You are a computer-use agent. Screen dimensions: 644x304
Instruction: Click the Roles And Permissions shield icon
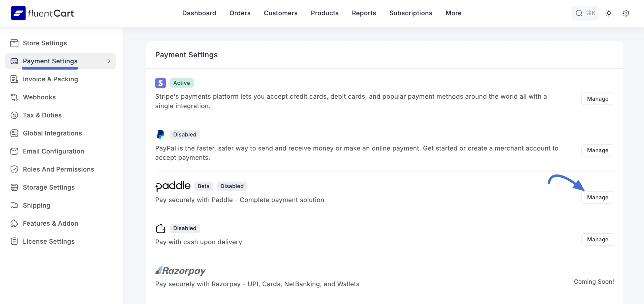pyautogui.click(x=14, y=169)
